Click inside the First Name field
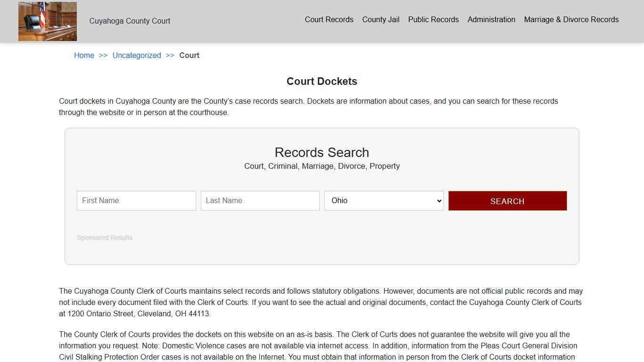 tap(136, 200)
